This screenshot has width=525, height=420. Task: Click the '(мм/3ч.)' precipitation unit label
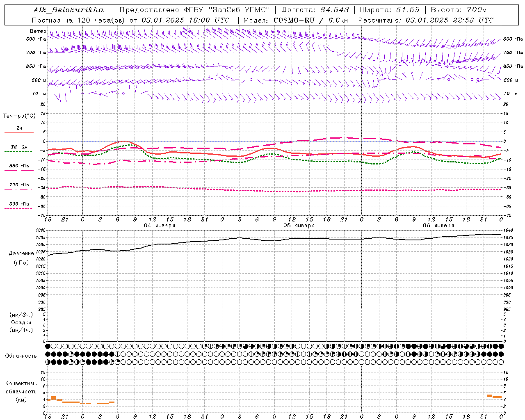[x=21, y=315]
